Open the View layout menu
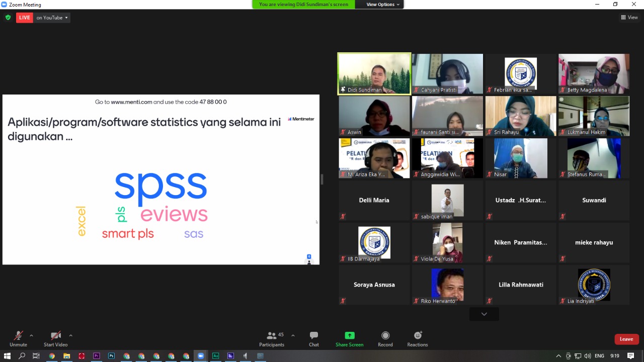The width and height of the screenshot is (644, 362). point(629,18)
